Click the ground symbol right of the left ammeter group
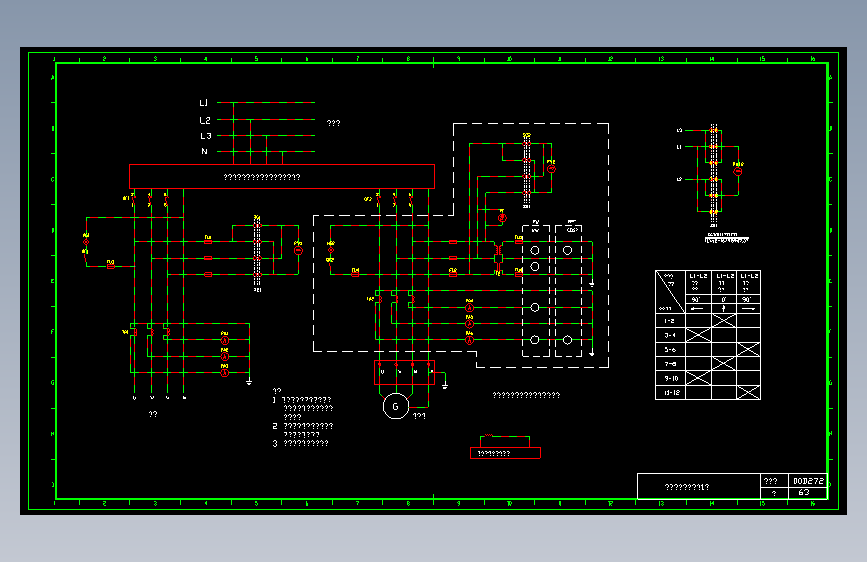867x562 pixels. [249, 381]
